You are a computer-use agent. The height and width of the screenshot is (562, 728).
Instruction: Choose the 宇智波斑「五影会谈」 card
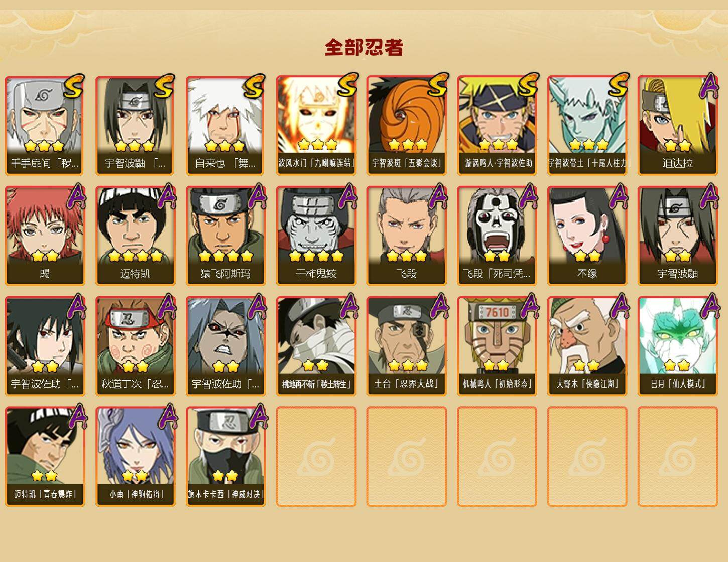pos(406,125)
